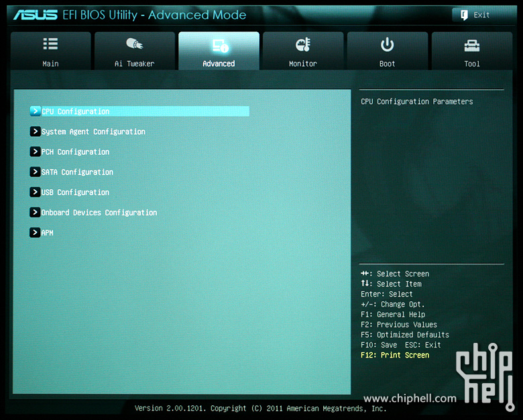
Task: Switch to the Ai Tweaker tab
Action: coord(135,51)
